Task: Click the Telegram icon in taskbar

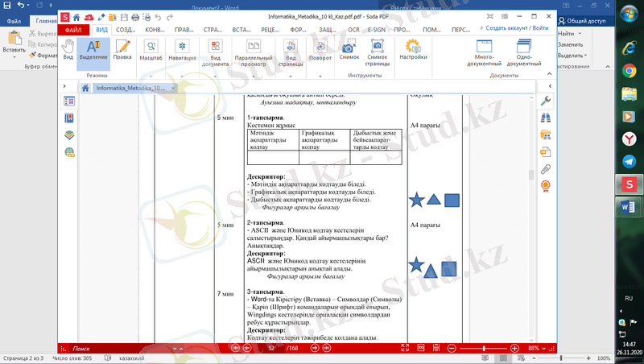Action: click(x=629, y=161)
